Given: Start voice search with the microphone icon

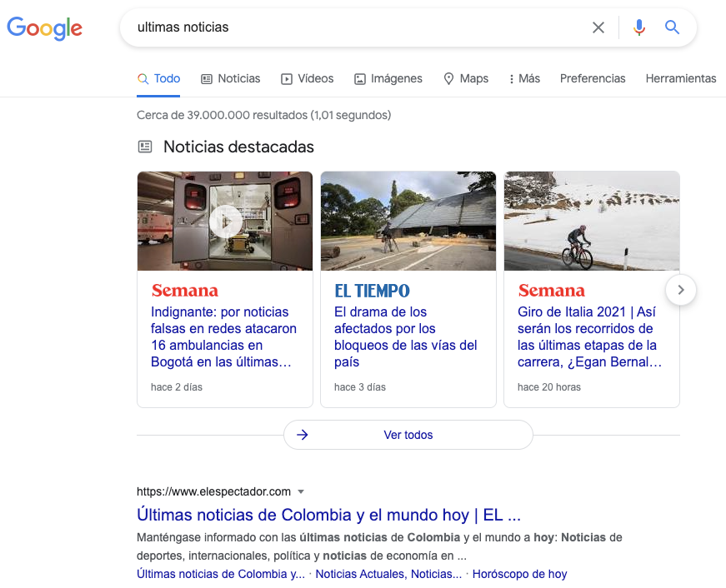Looking at the screenshot, I should tap(639, 27).
